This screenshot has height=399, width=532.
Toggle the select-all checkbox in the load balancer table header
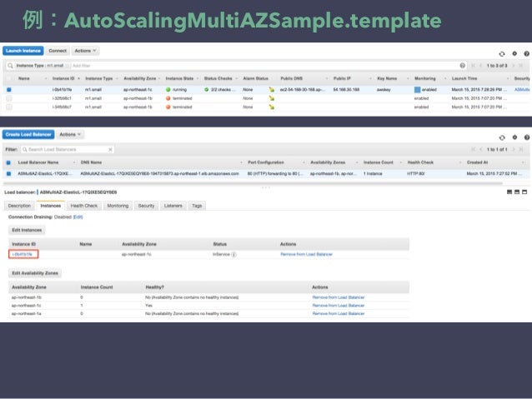8,162
